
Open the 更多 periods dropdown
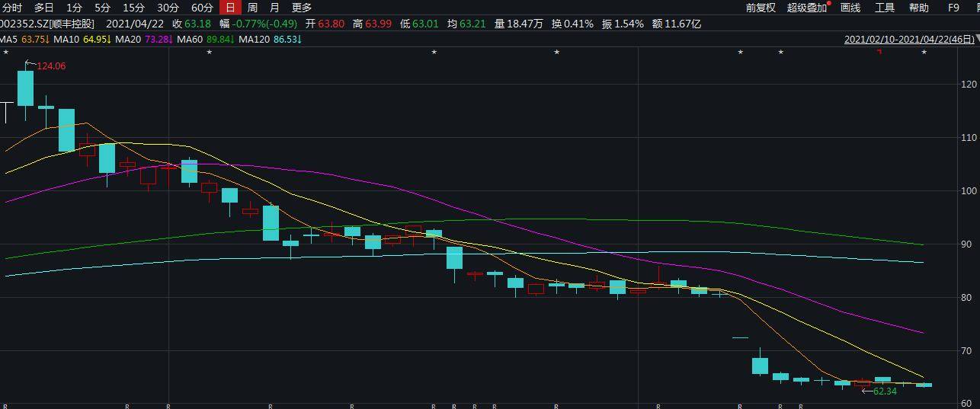point(302,8)
